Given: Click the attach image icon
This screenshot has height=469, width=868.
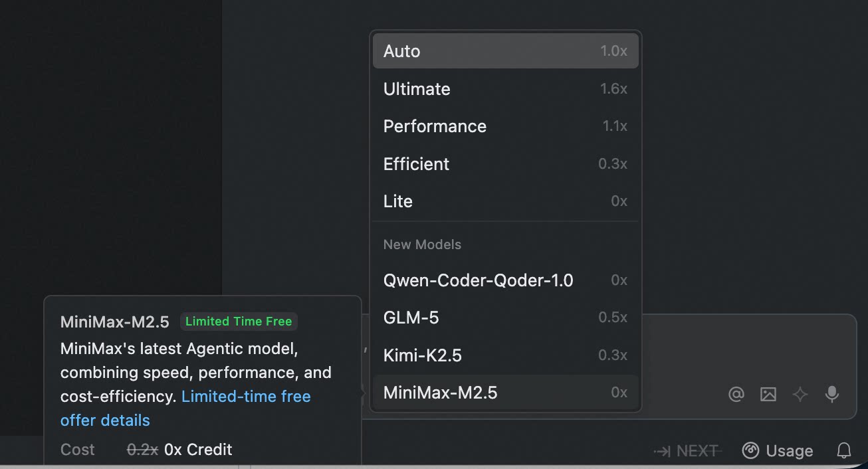Looking at the screenshot, I should (768, 395).
